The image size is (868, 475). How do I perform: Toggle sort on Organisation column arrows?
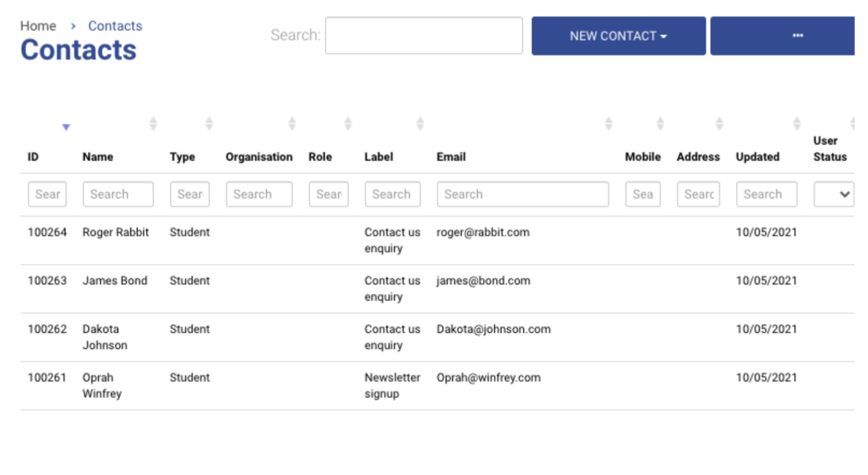coord(292,124)
